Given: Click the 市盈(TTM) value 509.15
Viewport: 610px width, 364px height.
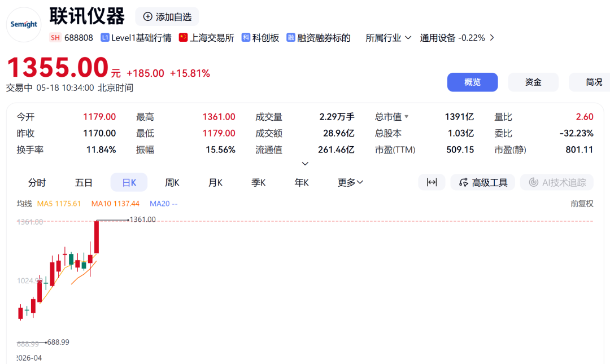Looking at the screenshot, I should point(460,150).
